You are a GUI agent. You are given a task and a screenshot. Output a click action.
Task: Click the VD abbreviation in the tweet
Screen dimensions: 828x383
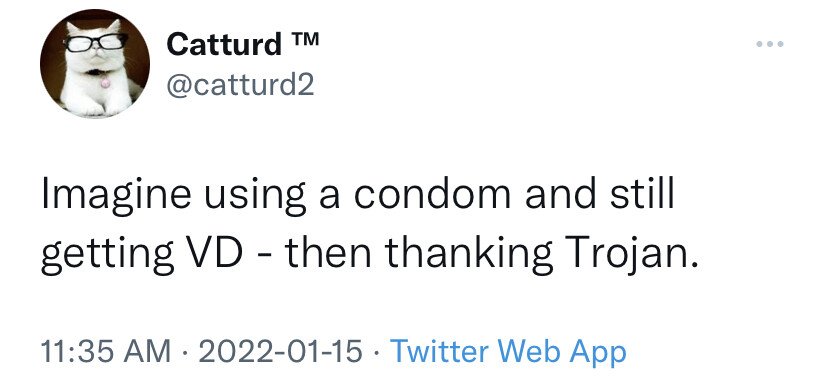pos(214,253)
